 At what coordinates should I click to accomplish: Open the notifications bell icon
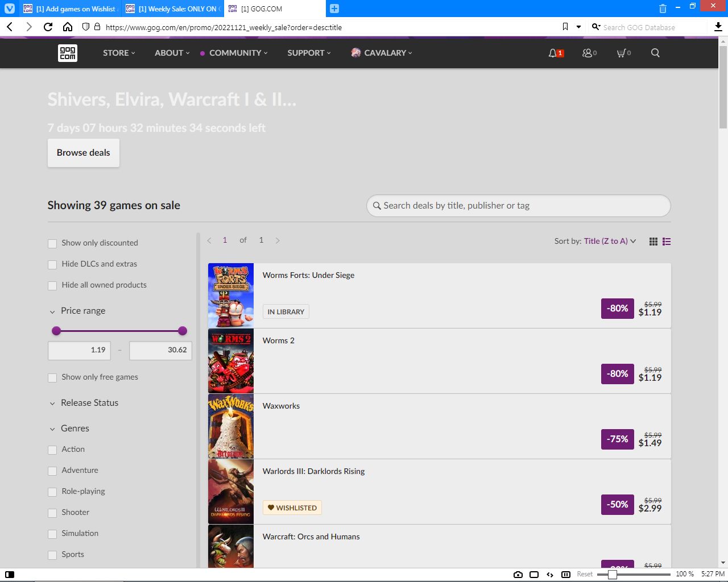pos(553,53)
